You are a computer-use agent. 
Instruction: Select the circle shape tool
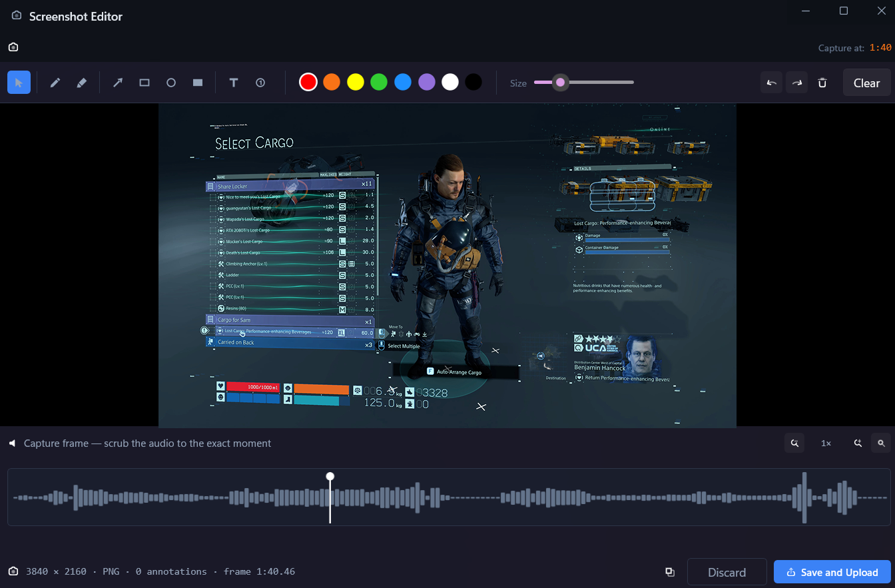coord(171,83)
